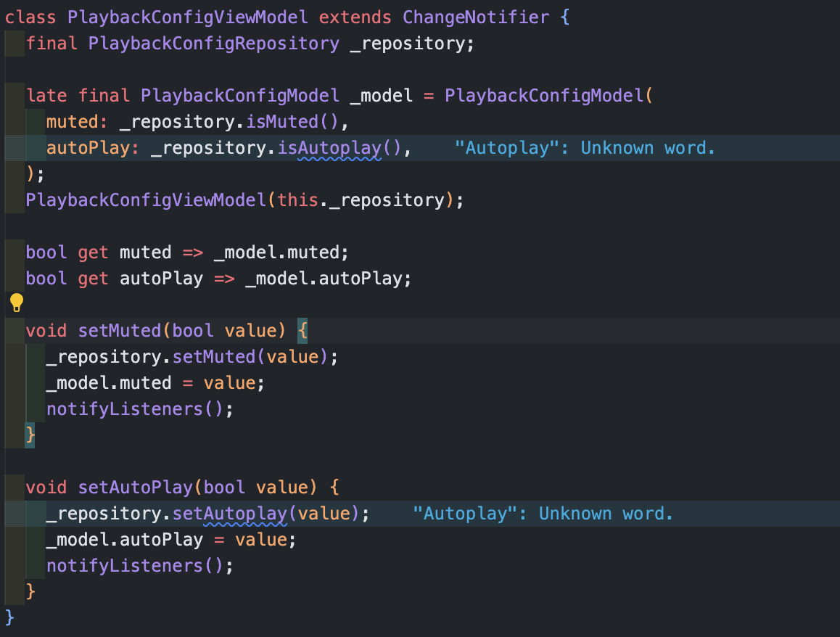The image size is (840, 637).
Task: Click the extends keyword
Action: pyautogui.click(x=355, y=17)
